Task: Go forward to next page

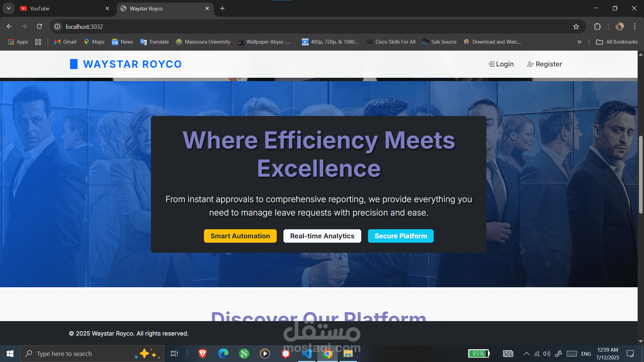Action: pos(24,26)
